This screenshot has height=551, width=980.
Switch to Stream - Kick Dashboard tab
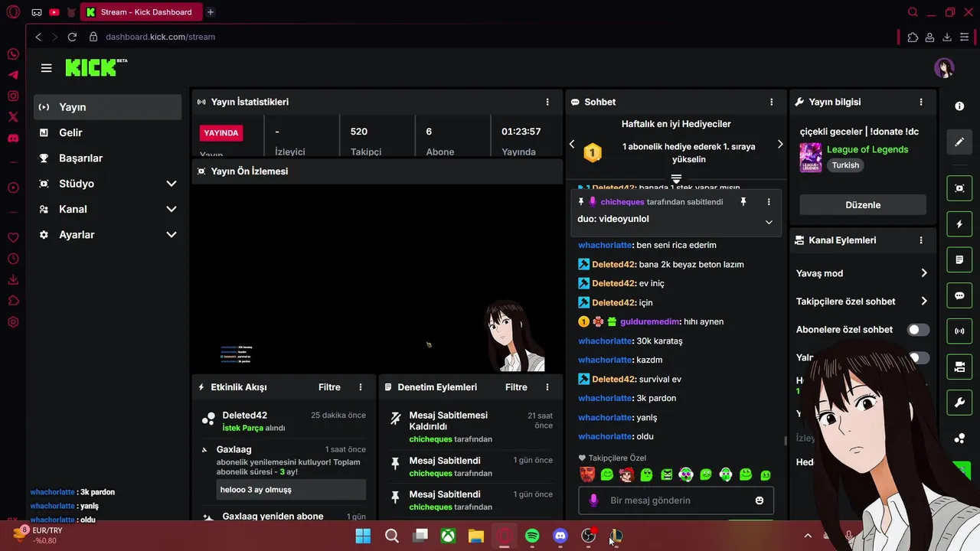tap(140, 12)
